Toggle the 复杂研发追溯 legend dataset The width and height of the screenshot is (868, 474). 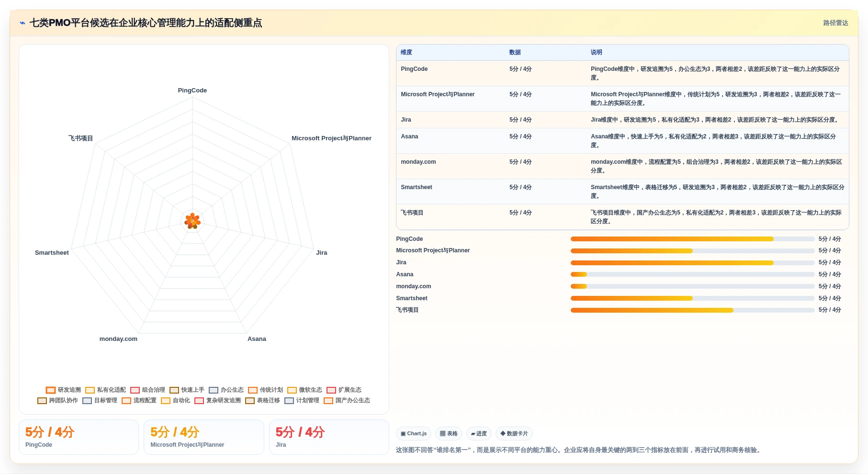[217, 401]
